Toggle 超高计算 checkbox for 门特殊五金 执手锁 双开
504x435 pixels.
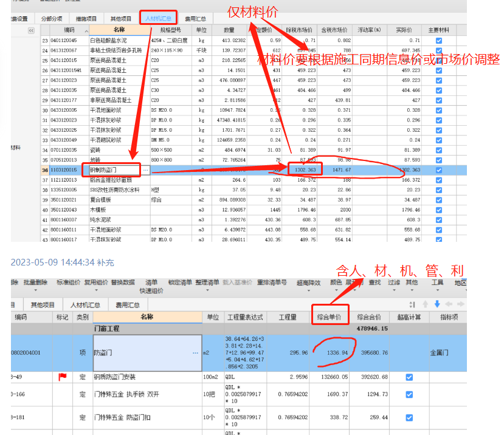tap(409, 394)
